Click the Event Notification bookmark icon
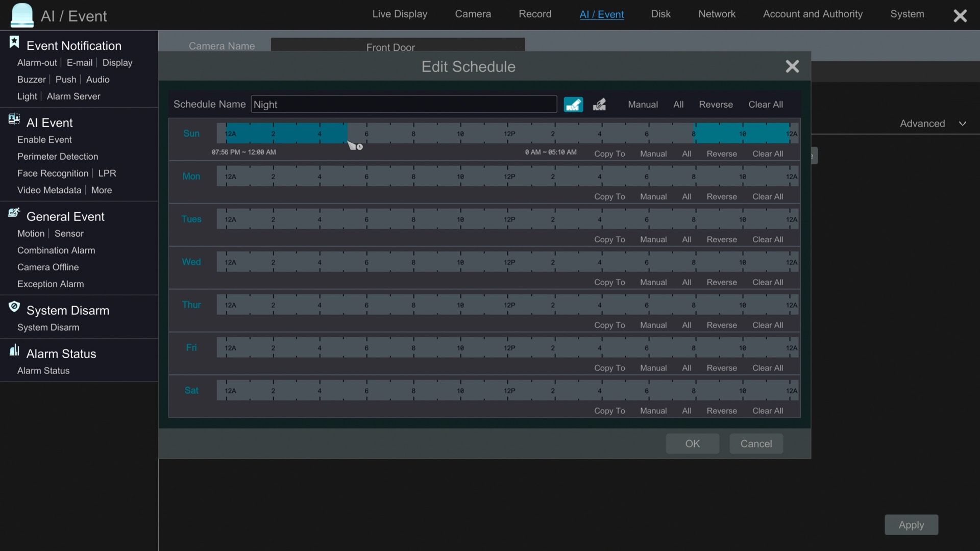 (x=14, y=42)
